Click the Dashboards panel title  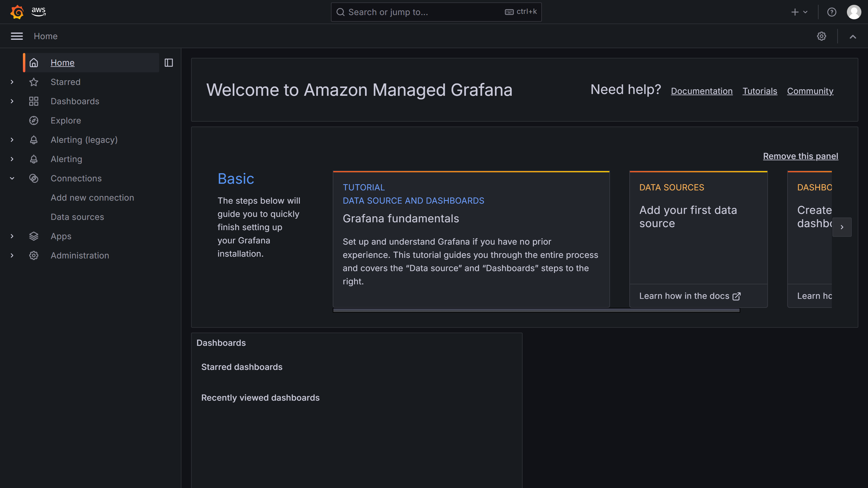click(221, 343)
